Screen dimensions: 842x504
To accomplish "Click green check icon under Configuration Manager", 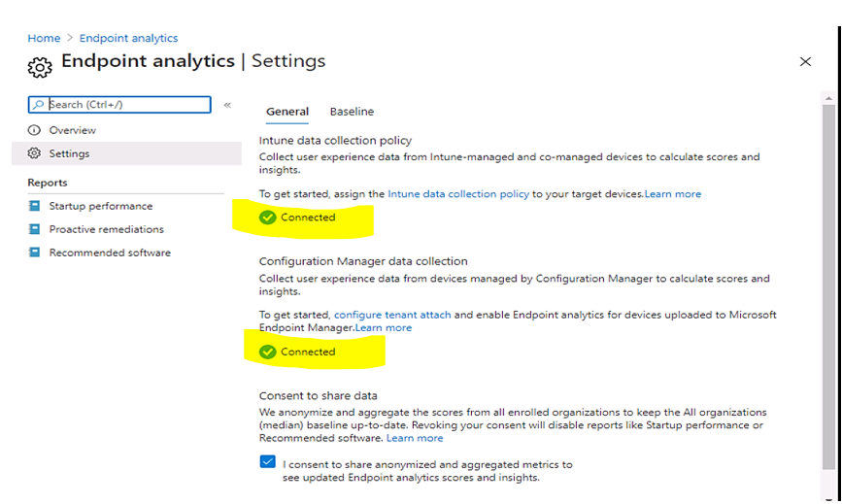I will click(267, 353).
